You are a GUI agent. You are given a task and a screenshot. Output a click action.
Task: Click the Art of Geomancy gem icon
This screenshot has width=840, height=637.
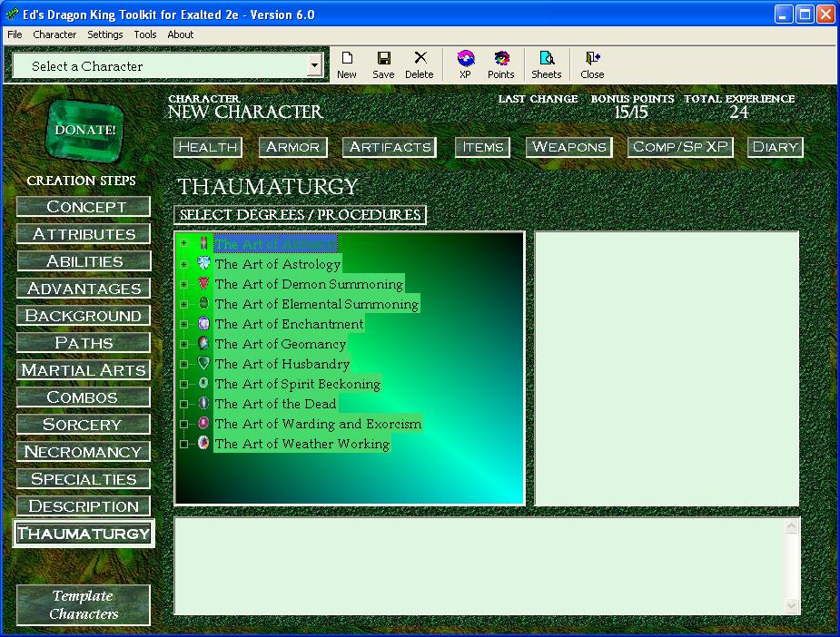click(x=203, y=343)
